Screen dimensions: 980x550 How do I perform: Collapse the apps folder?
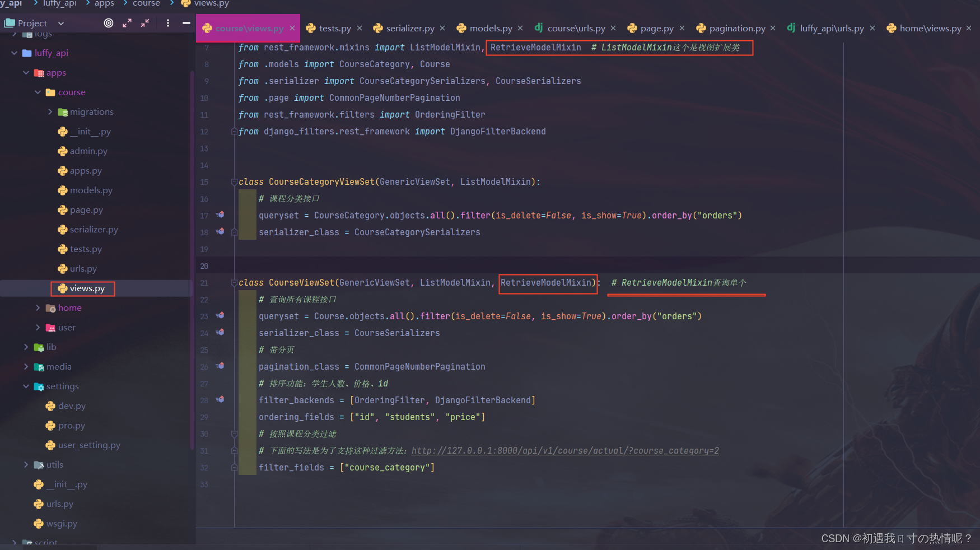click(x=26, y=73)
